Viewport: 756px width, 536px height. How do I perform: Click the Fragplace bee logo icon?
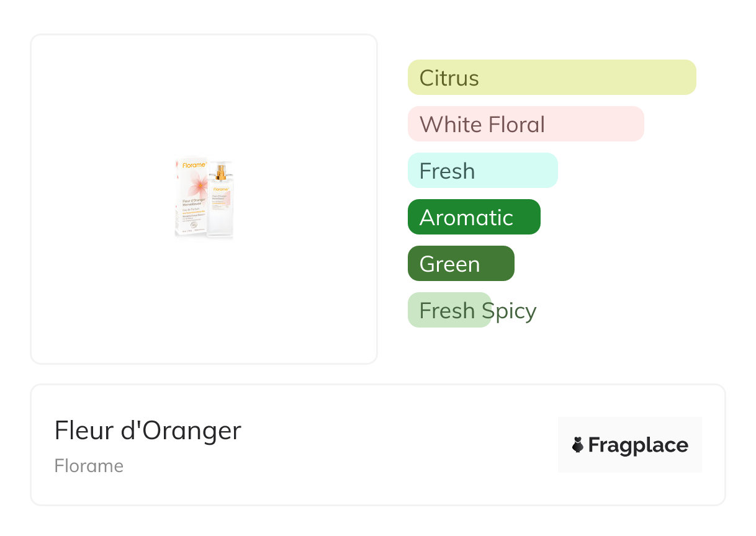click(x=578, y=445)
